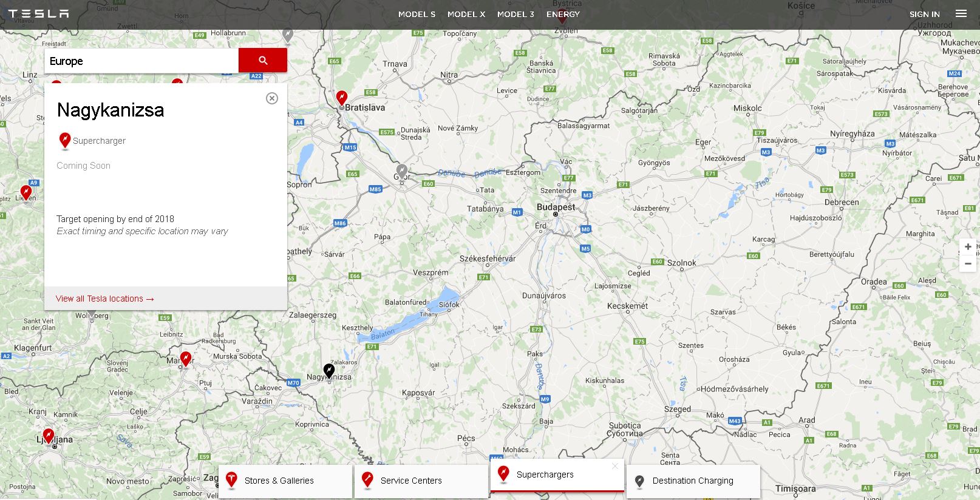Select the black Nagykanizsa Supercharger pin
Viewport: 980px width, 500px height.
click(x=328, y=370)
